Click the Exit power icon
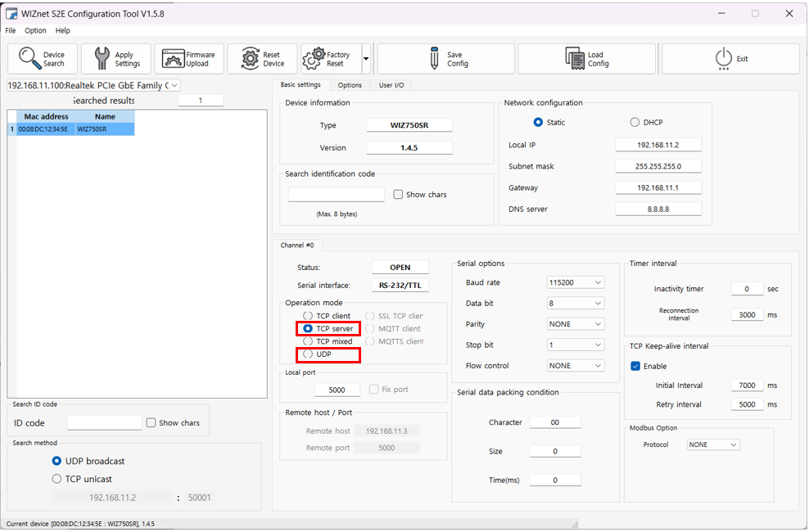 [x=723, y=59]
